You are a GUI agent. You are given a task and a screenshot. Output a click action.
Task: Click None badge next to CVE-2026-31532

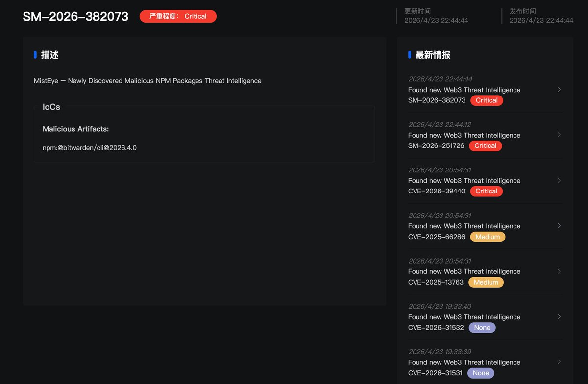tap(482, 328)
